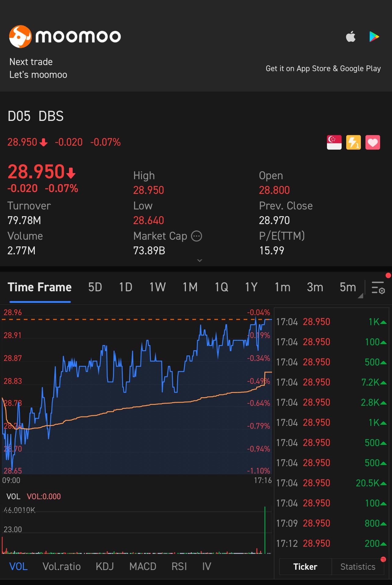The width and height of the screenshot is (392, 585).
Task: Tap "Next trade Let's moomoo" slogan
Action: click(x=38, y=68)
